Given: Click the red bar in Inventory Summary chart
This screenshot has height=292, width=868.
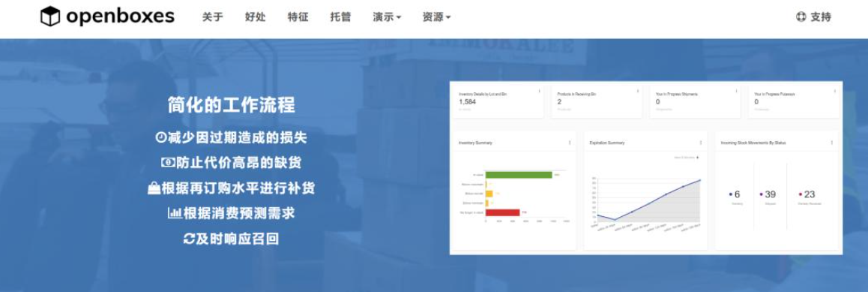Looking at the screenshot, I should coord(503,212).
